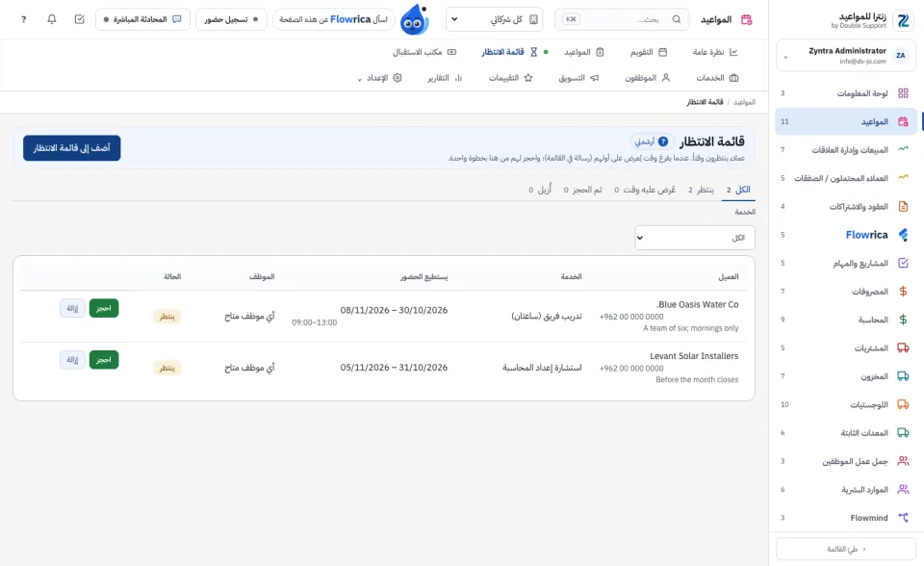Viewport: 924px width, 566px height.
Task: Click the Flowmind branch icon
Action: coord(903,518)
